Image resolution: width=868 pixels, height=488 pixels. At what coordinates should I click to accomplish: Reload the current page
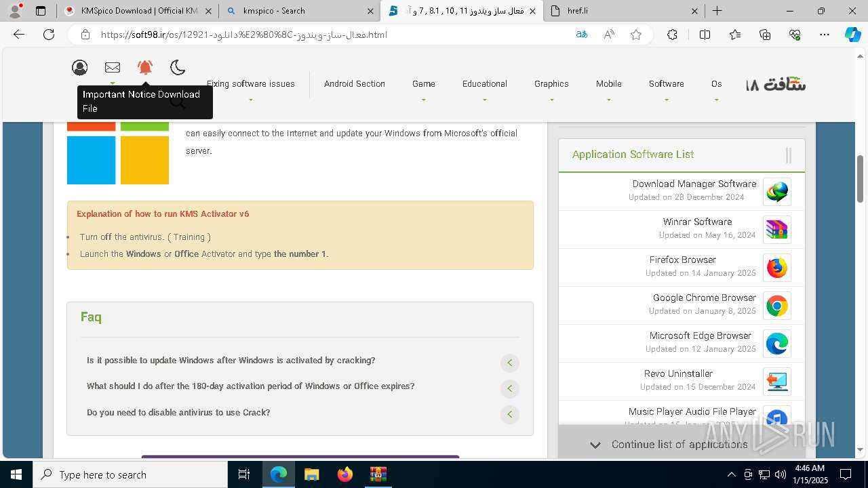coord(49,35)
